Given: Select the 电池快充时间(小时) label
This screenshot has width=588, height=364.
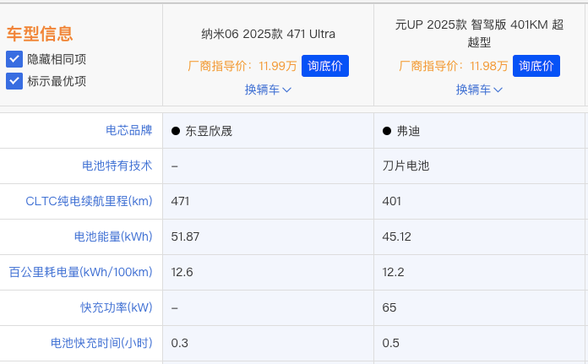Looking at the screenshot, I should pos(101,343).
